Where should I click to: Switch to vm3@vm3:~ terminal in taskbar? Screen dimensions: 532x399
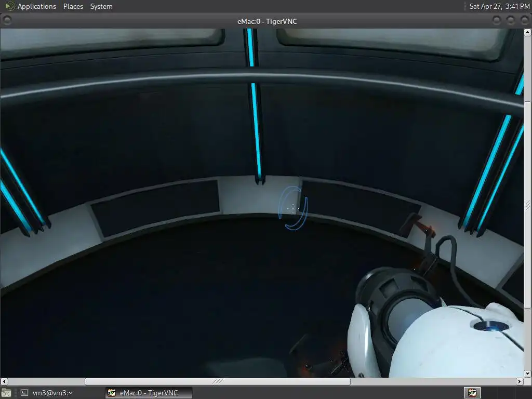click(47, 393)
